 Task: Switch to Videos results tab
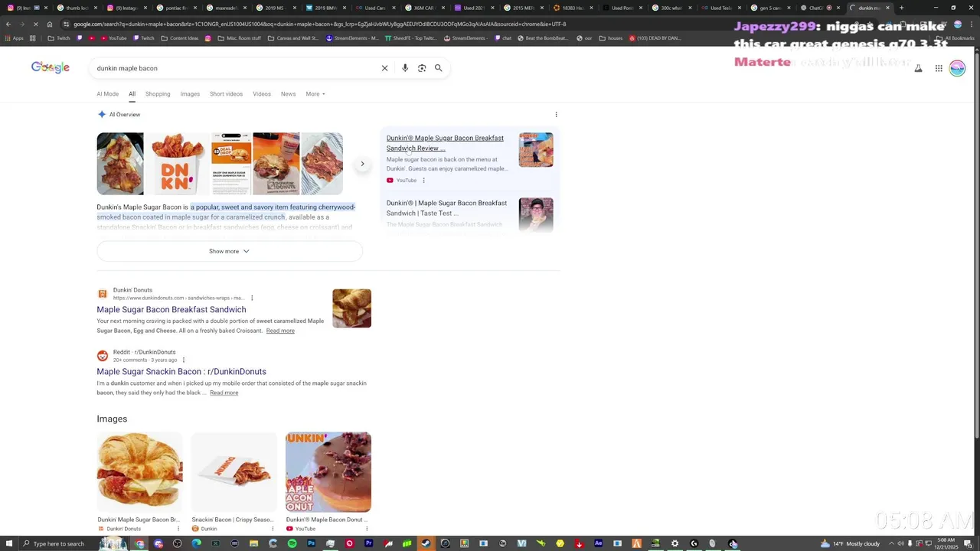click(x=262, y=94)
